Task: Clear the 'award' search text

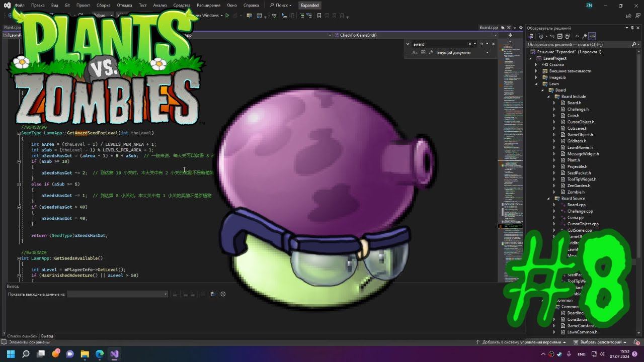Action: click(x=470, y=44)
